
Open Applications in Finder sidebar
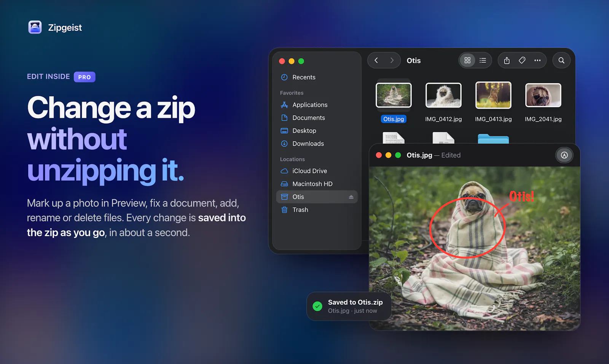coord(317,105)
